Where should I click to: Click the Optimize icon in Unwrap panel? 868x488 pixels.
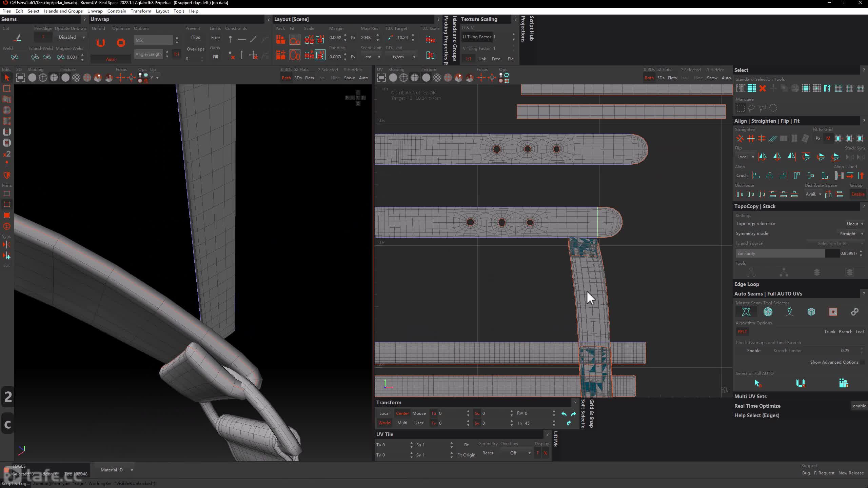[x=121, y=43]
